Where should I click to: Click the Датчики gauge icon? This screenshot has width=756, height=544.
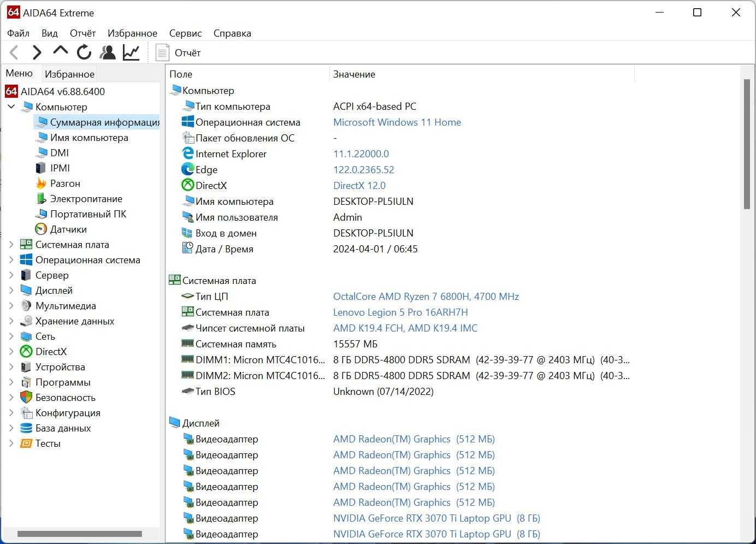pos(42,229)
